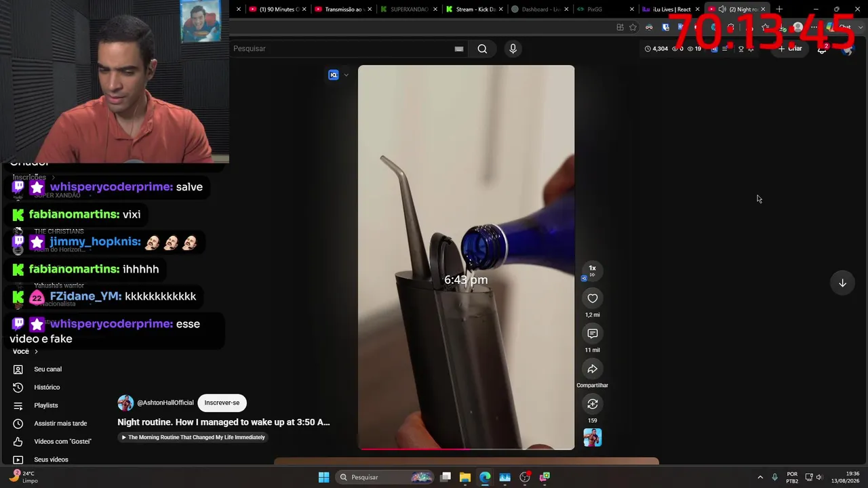Open the POR PTB2 language selector
868x488 pixels.
(792, 477)
